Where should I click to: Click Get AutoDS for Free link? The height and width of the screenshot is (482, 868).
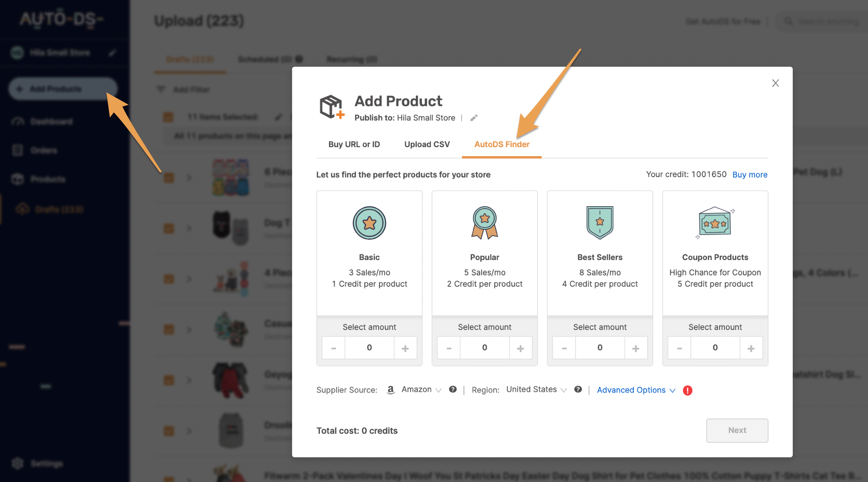click(x=723, y=21)
